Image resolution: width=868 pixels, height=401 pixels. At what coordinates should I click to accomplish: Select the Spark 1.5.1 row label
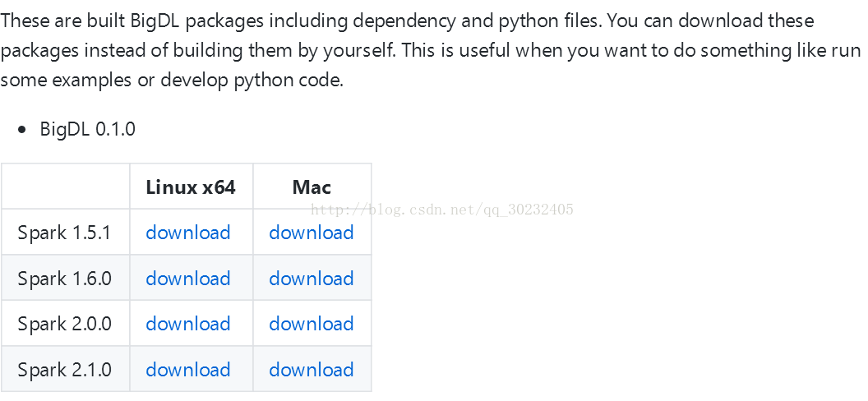tap(64, 233)
